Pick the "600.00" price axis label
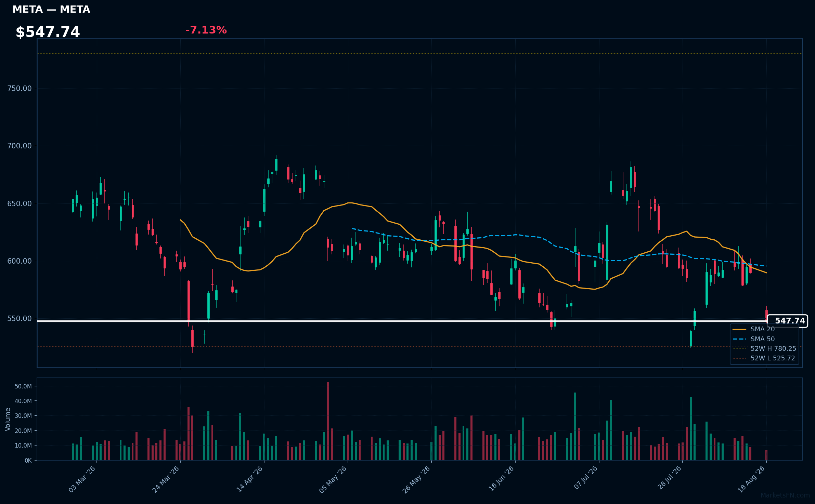Image resolution: width=815 pixels, height=504 pixels. (20, 261)
